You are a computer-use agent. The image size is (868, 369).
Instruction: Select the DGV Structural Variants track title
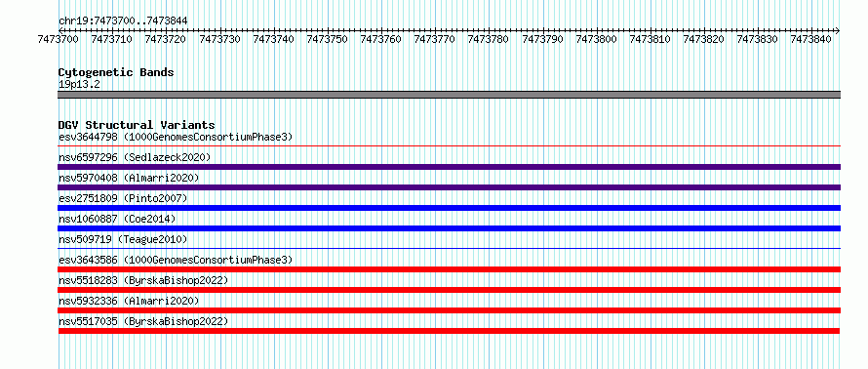(137, 125)
